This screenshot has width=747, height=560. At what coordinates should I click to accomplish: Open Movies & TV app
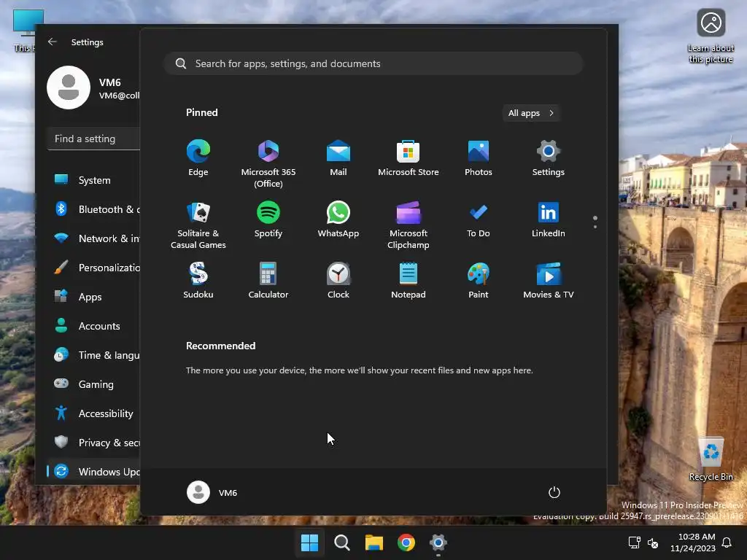549,281
